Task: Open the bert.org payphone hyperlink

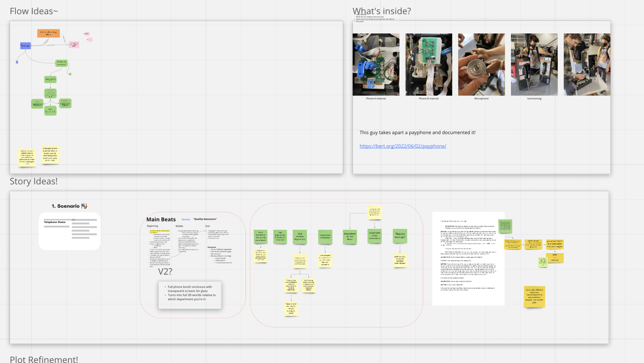Action: (x=403, y=146)
